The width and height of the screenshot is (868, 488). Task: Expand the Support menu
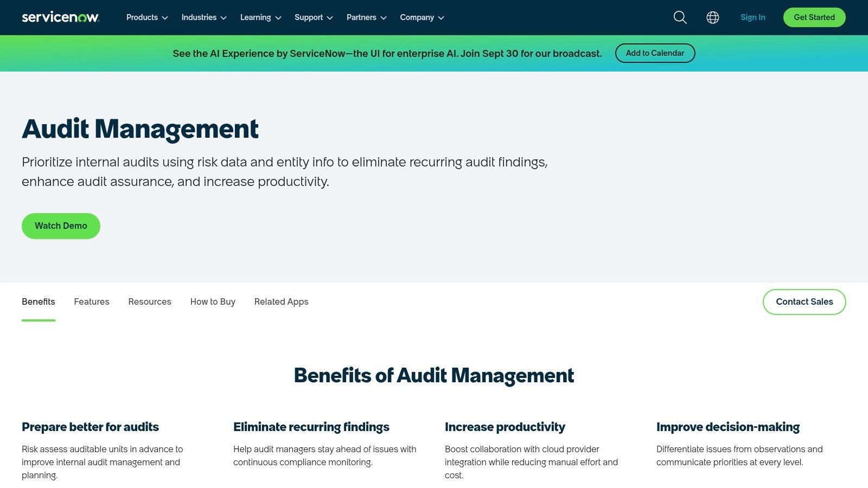pyautogui.click(x=314, y=17)
